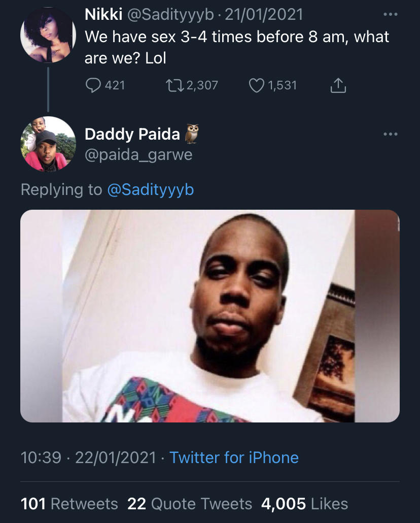Open the three-dot menu on Nikki's tweet
This screenshot has width=420, height=523.
point(390,15)
